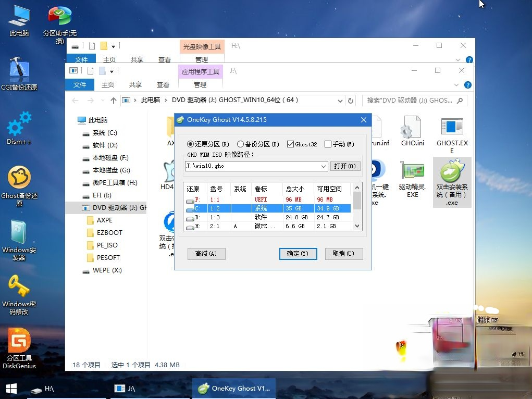Launch the Dism++ desktop icon
Viewport: 532px width, 399px height.
coord(19,128)
